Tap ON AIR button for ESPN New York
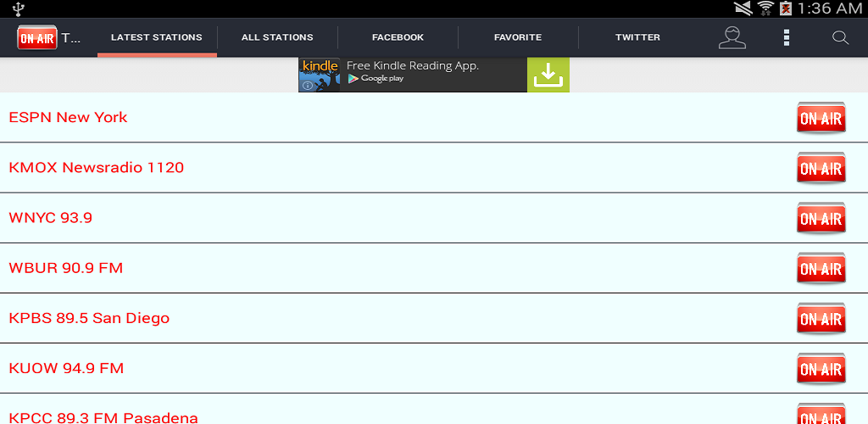This screenshot has height=424, width=868. pyautogui.click(x=821, y=118)
